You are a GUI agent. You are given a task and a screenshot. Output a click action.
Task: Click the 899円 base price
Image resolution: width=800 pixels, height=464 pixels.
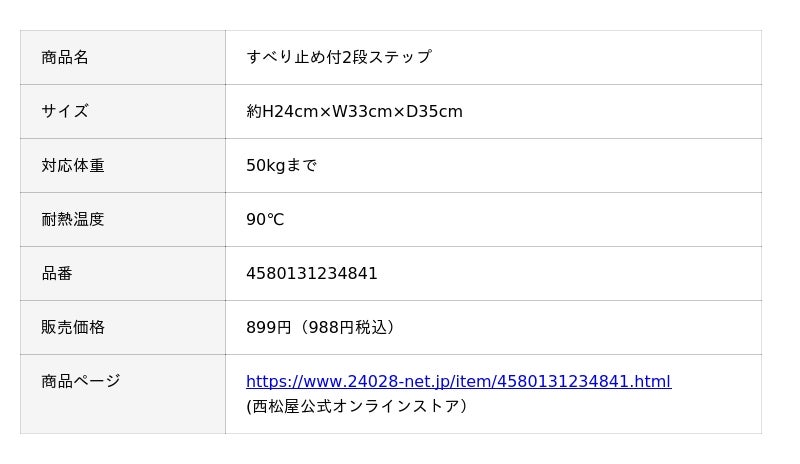click(x=268, y=327)
